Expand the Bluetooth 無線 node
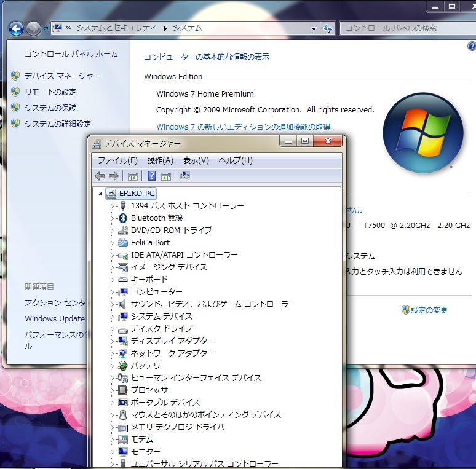The image size is (476, 469). (113, 218)
